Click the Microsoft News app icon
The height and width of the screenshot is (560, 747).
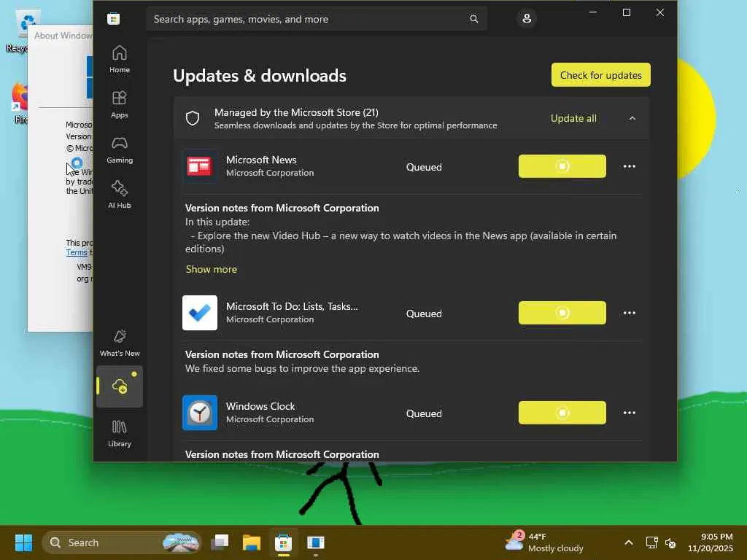pos(200,166)
